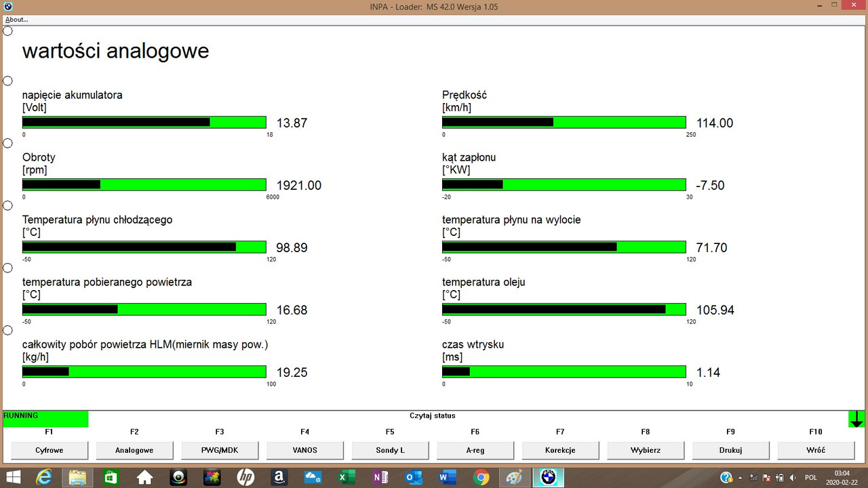Viewport: 868px width, 488px height.
Task: Click the green RUNNING status indicator
Action: pos(45,419)
